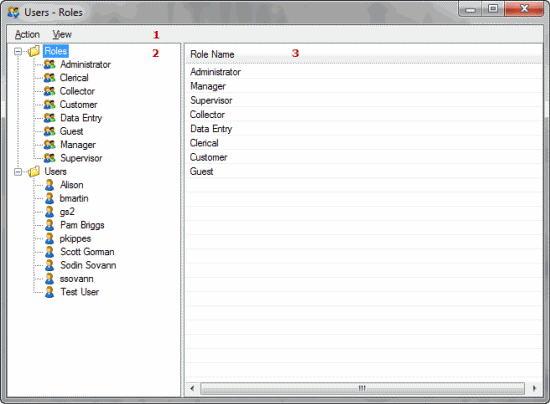Select Guest row in role list
Viewport: 550px width, 404px height.
coord(363,171)
